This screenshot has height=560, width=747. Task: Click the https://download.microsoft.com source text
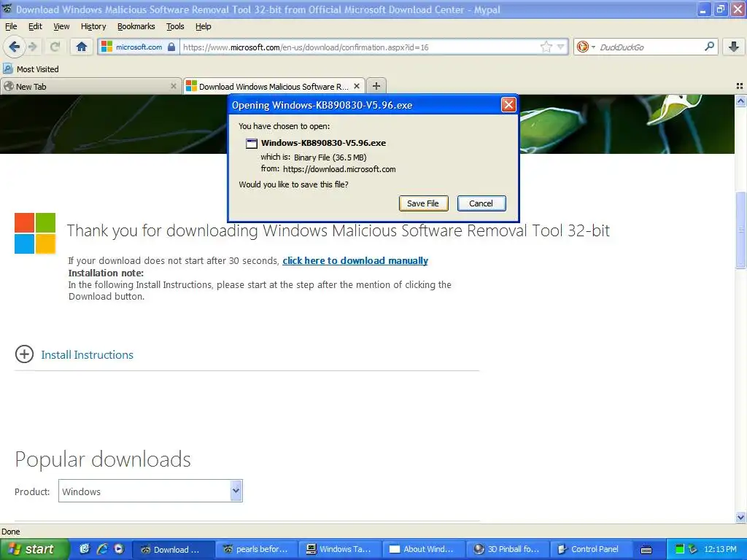[x=339, y=169]
